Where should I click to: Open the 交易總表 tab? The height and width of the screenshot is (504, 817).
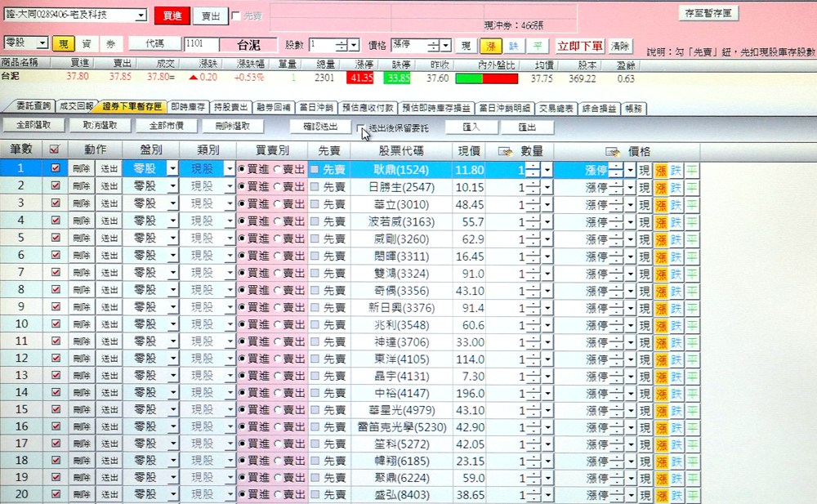click(556, 108)
